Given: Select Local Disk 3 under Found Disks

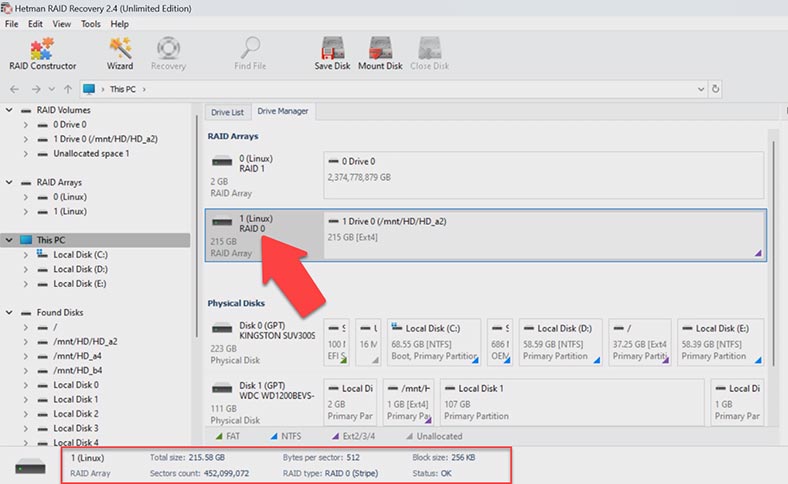Looking at the screenshot, I should [x=76, y=428].
